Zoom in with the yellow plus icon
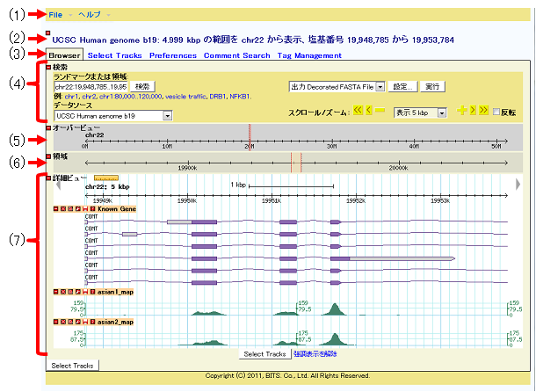The width and height of the screenshot is (536, 392). pyautogui.click(x=462, y=110)
